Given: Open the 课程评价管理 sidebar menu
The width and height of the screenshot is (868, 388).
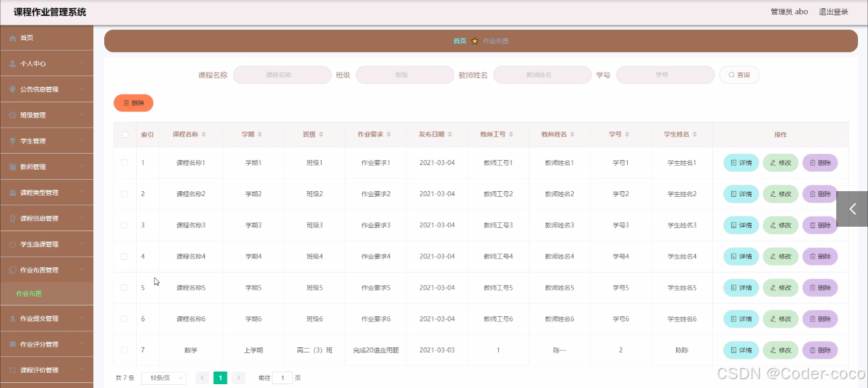Looking at the screenshot, I should coord(46,370).
